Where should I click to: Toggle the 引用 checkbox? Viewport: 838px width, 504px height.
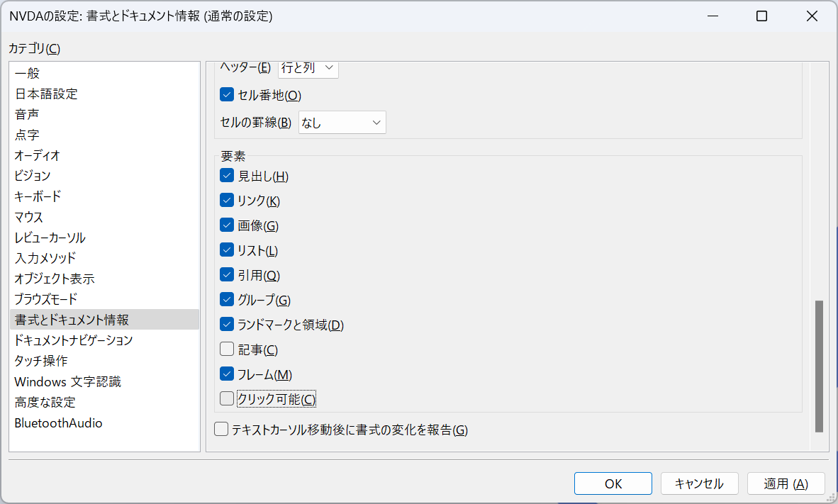click(226, 274)
